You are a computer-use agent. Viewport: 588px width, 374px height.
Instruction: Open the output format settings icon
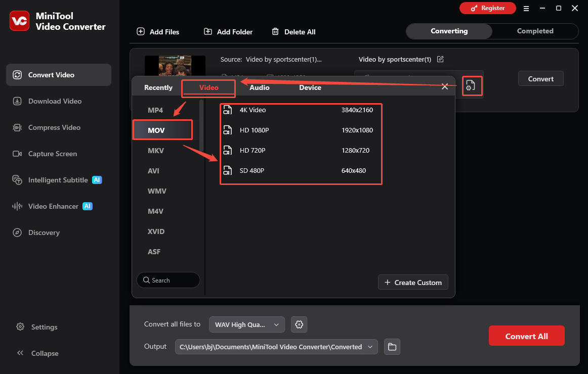point(471,86)
